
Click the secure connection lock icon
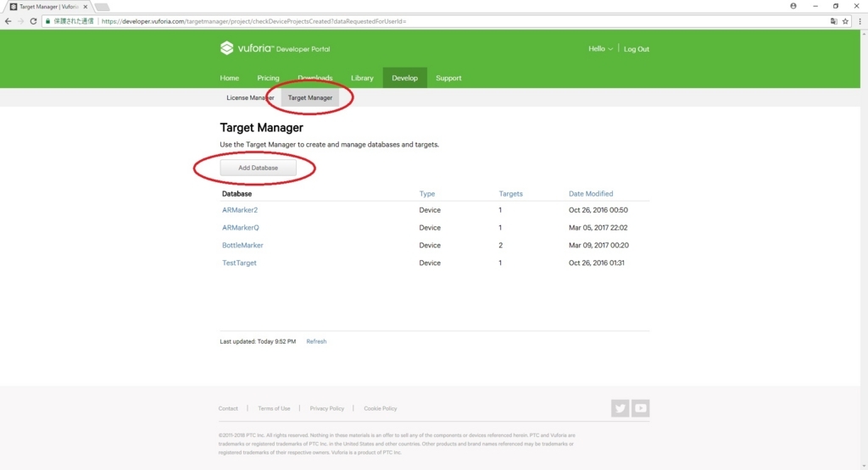point(47,21)
